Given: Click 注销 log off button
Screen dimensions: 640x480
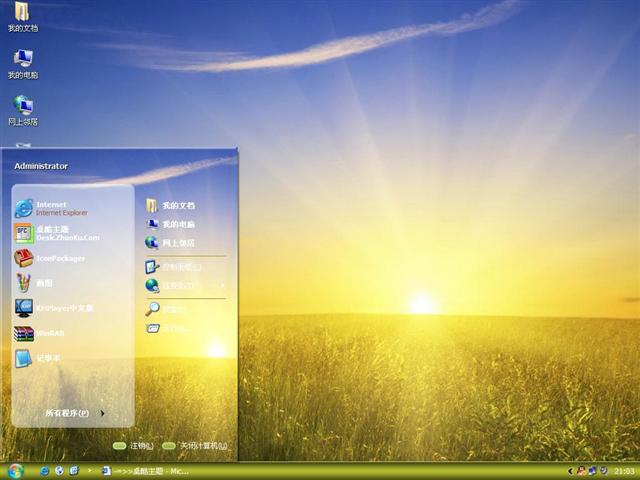Looking at the screenshot, I should pyautogui.click(x=133, y=446).
